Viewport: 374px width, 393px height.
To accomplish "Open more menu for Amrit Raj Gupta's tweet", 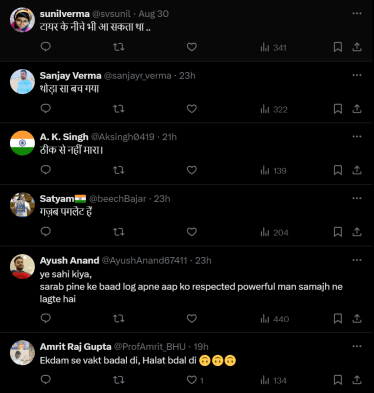I will click(357, 346).
